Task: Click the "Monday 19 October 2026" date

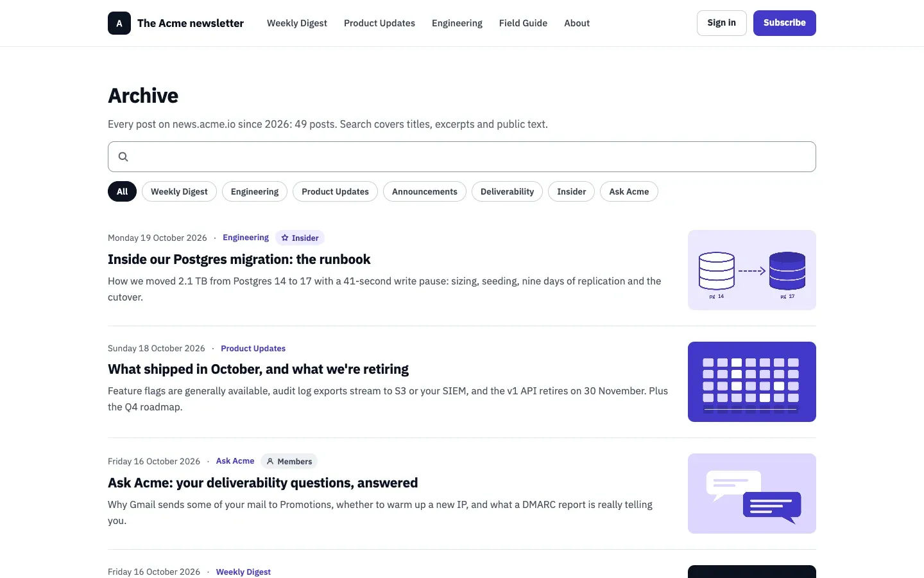Action: [157, 238]
